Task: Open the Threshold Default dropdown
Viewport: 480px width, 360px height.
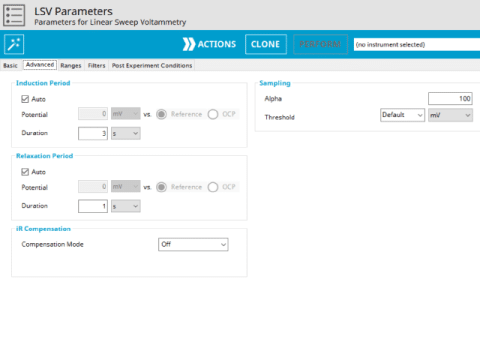Action: (x=402, y=115)
